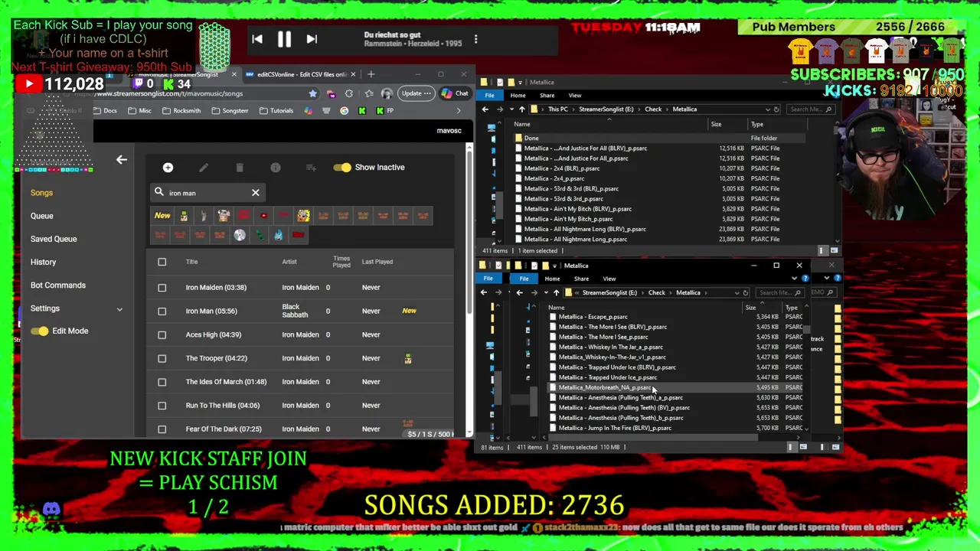Click Check in bottom Explorer address path
The image size is (980, 551).
tap(657, 292)
